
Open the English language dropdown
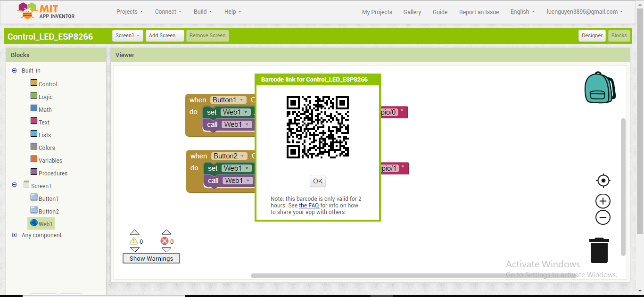point(522,12)
